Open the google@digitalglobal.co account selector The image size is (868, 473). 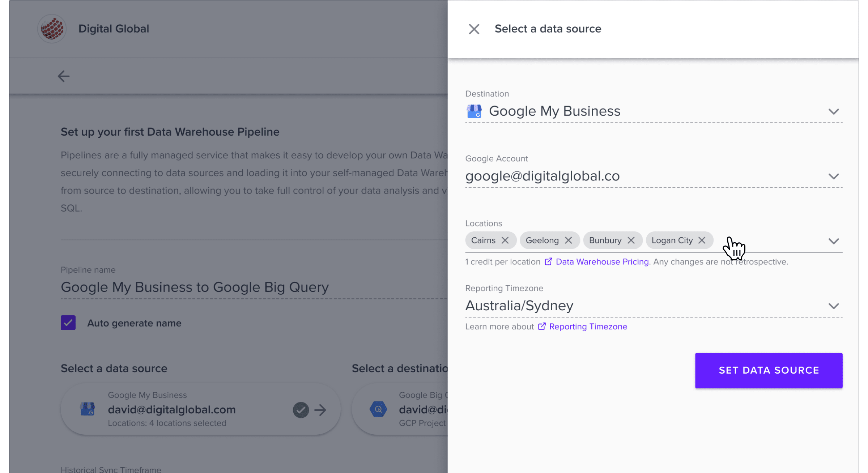tap(654, 176)
